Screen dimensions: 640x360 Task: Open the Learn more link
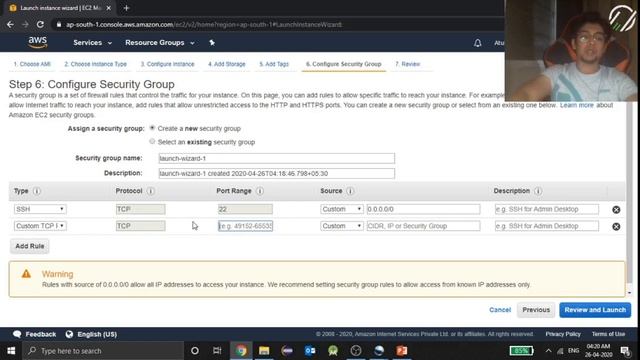(576, 105)
